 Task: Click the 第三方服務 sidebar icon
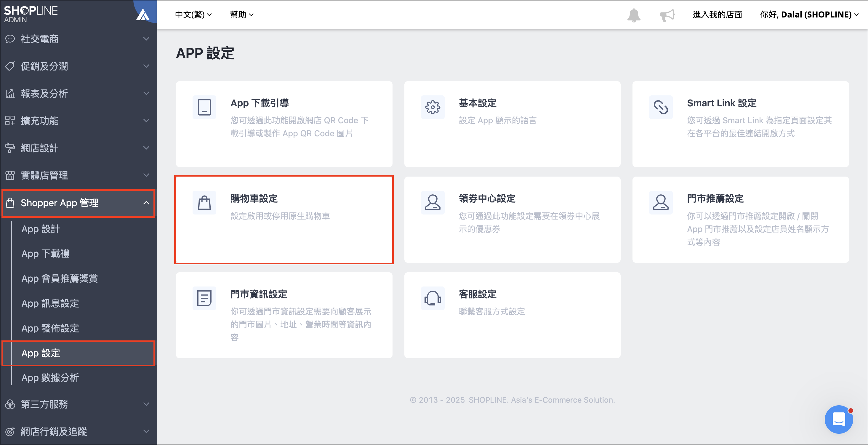(10, 404)
